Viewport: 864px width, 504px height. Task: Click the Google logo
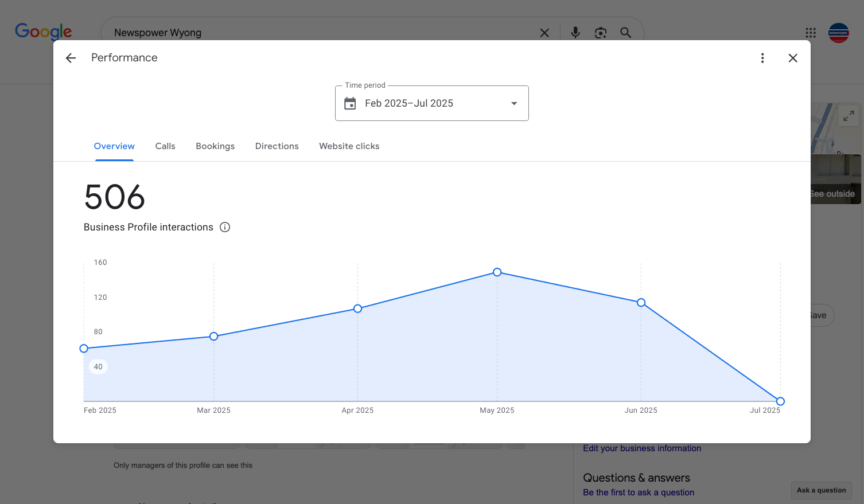click(44, 32)
